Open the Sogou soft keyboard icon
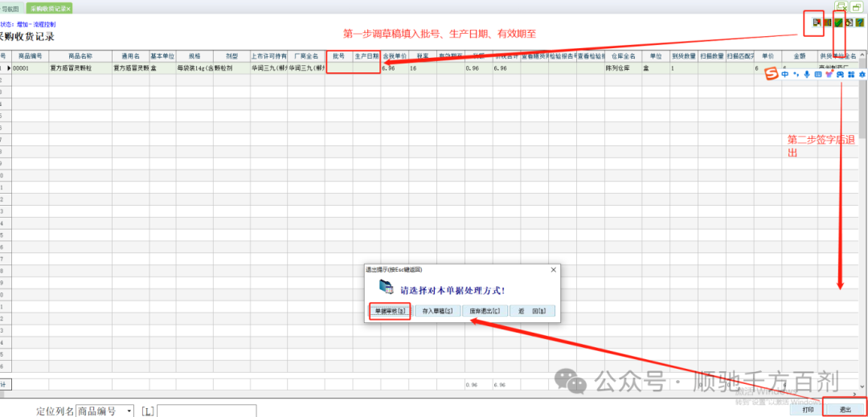Screen dimensions: 868x417 [818, 74]
